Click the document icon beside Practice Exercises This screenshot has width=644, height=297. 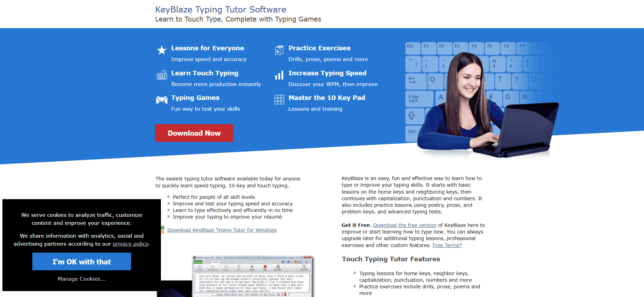pos(279,50)
